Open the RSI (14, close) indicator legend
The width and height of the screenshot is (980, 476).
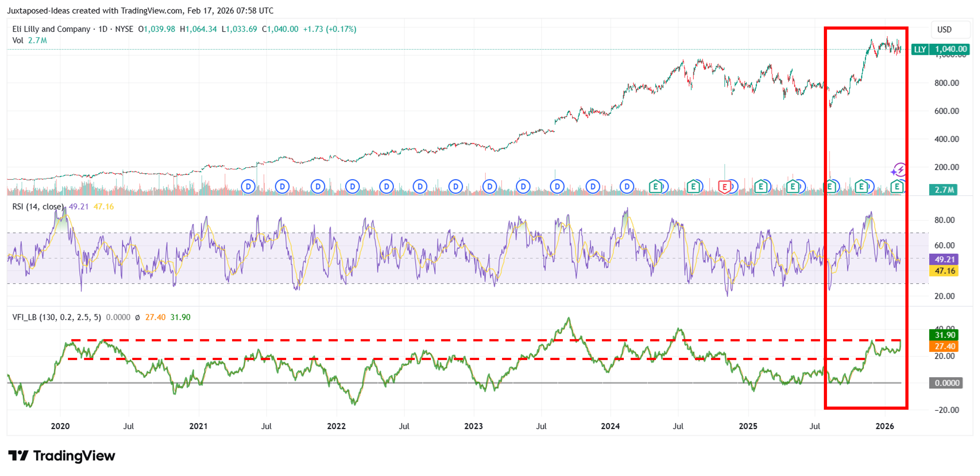pyautogui.click(x=38, y=207)
